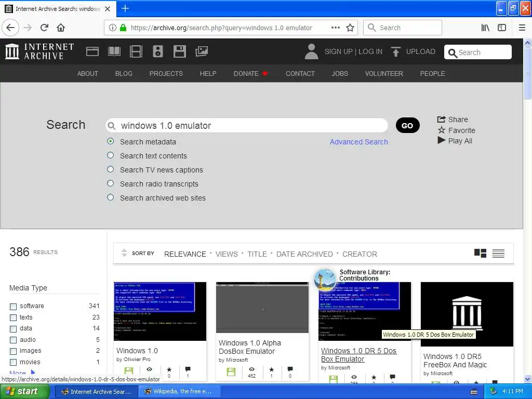Open the Texts book icon
Image resolution: width=532 pixels, height=399 pixels.
(x=114, y=51)
